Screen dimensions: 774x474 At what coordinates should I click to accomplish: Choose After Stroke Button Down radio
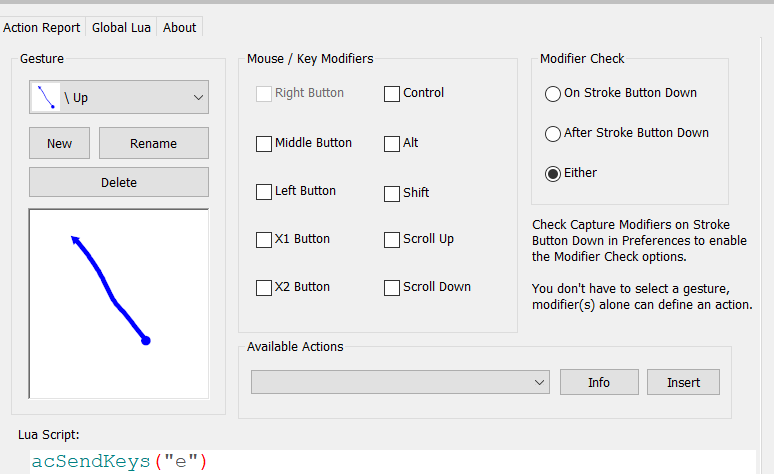pos(553,133)
